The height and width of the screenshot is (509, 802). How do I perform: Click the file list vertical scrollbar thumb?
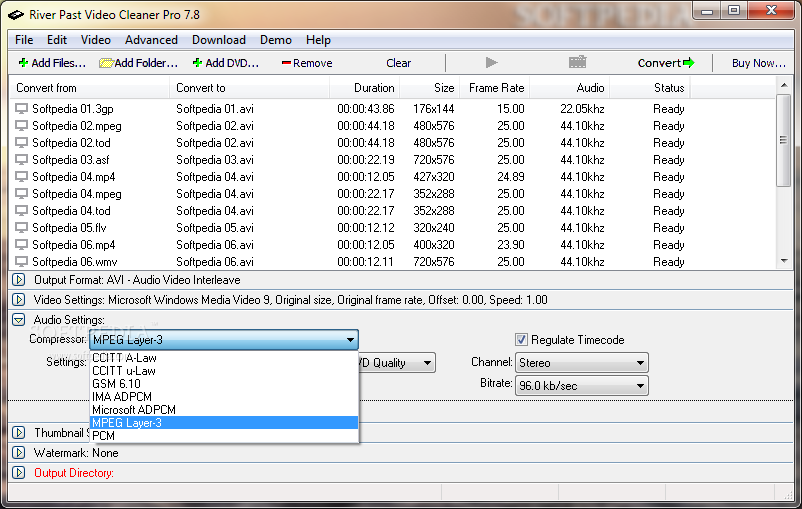[784, 140]
